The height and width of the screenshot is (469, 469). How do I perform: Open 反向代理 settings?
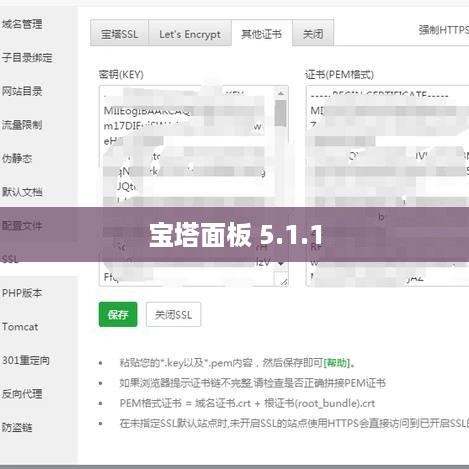point(22,394)
